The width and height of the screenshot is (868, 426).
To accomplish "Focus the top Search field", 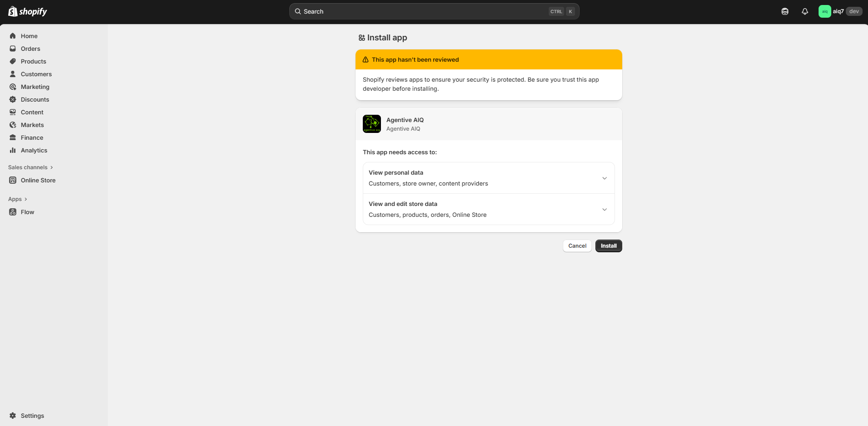I will click(422, 11).
